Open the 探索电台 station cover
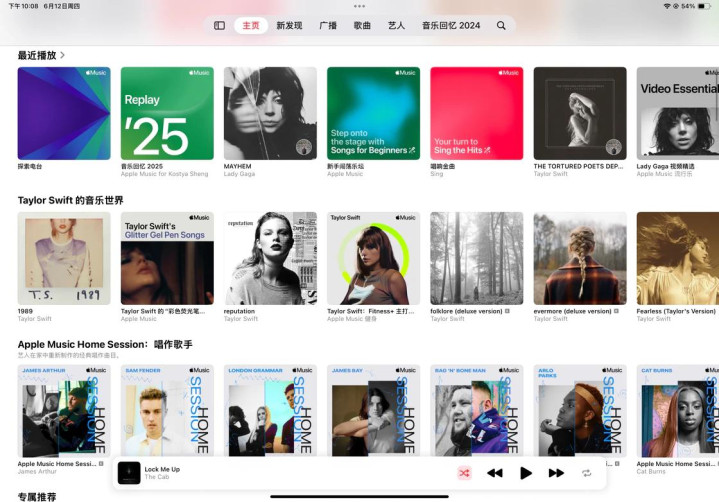 64,113
